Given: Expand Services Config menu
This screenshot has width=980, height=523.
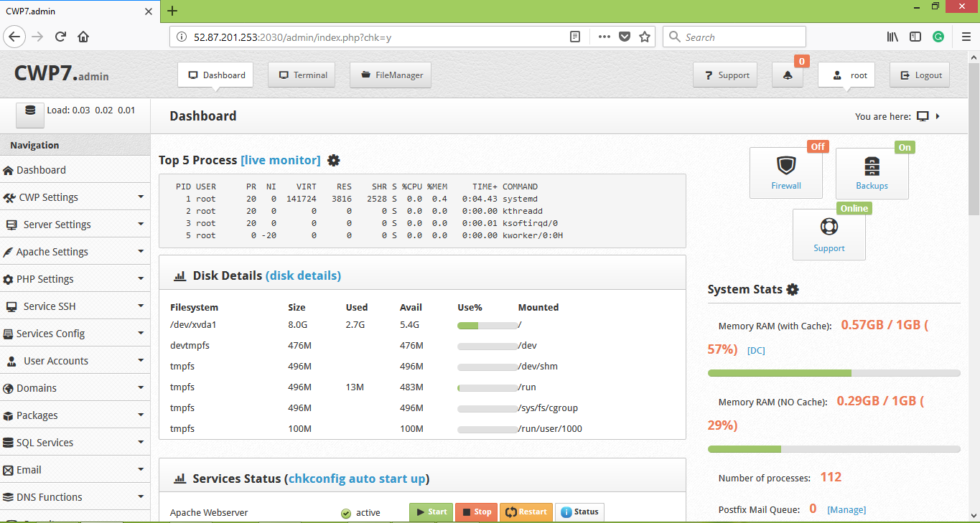Looking at the screenshot, I should [x=75, y=334].
